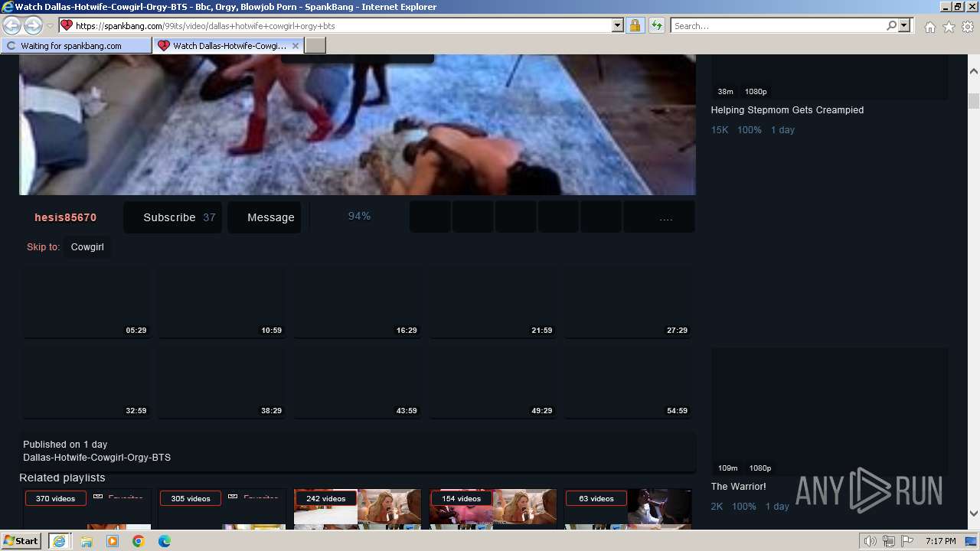Jump to the 49:29 timeline thumbnail
This screenshot has width=980, height=551.
coord(493,382)
